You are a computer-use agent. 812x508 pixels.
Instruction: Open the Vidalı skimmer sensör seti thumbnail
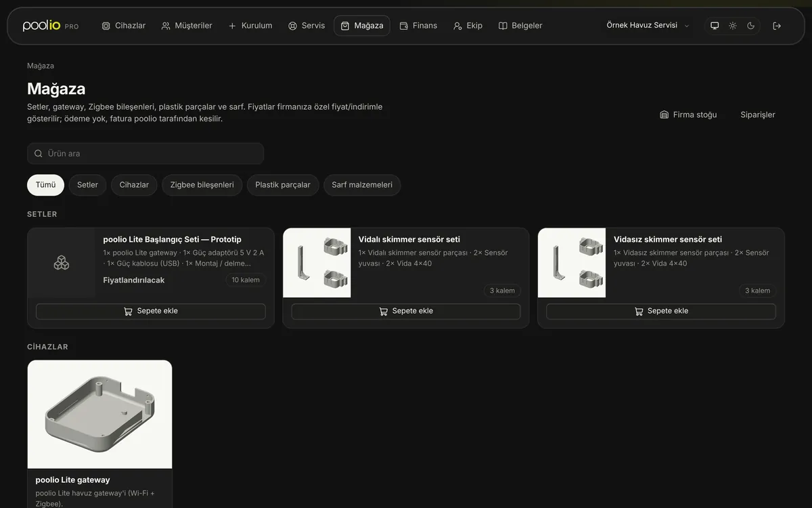coord(317,263)
